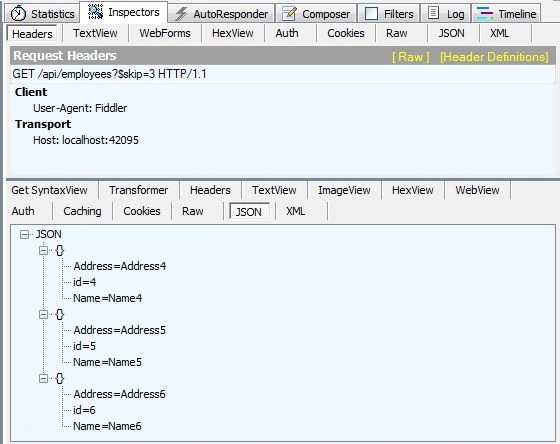Switch to the AutoResponder tab
The image size is (560, 444).
click(222, 14)
